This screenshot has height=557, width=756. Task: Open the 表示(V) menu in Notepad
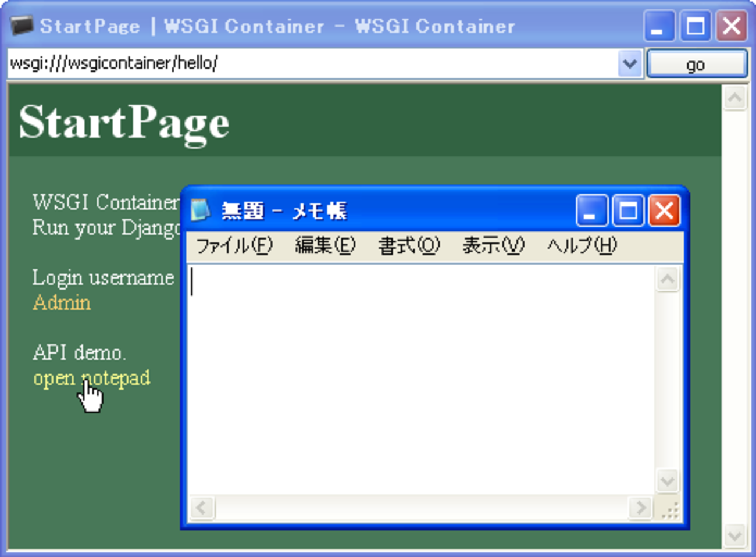[x=493, y=246]
